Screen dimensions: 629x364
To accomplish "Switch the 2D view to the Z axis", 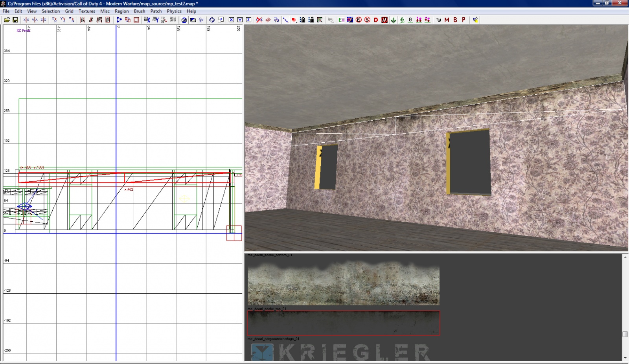I will [x=248, y=20].
